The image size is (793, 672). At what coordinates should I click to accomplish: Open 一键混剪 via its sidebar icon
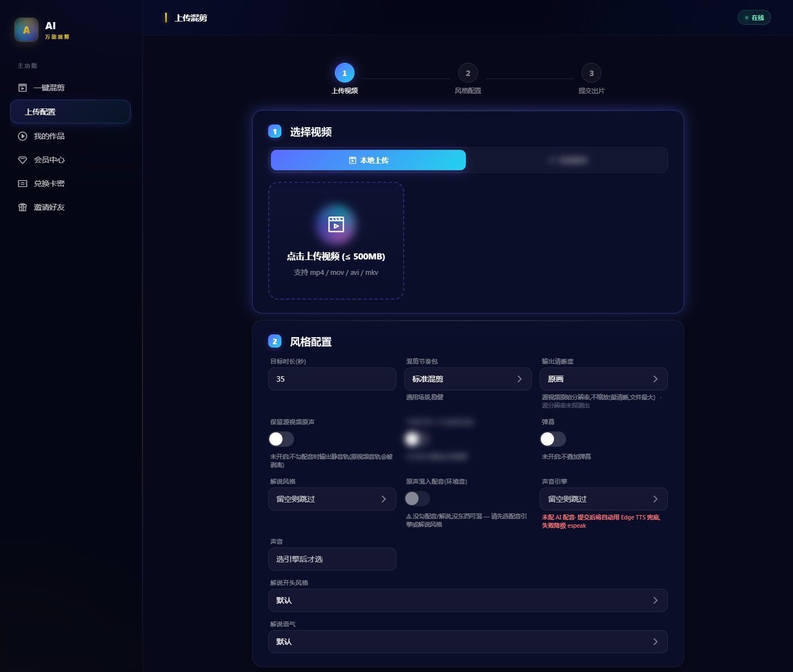click(x=23, y=88)
